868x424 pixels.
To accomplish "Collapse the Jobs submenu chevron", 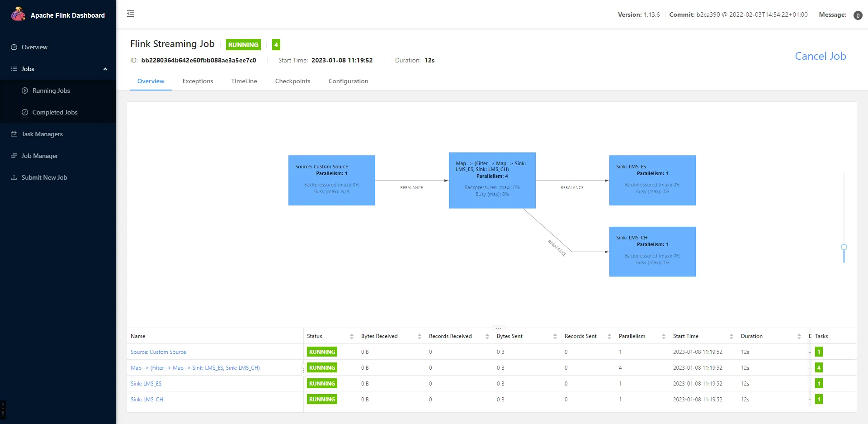I will click(x=105, y=69).
